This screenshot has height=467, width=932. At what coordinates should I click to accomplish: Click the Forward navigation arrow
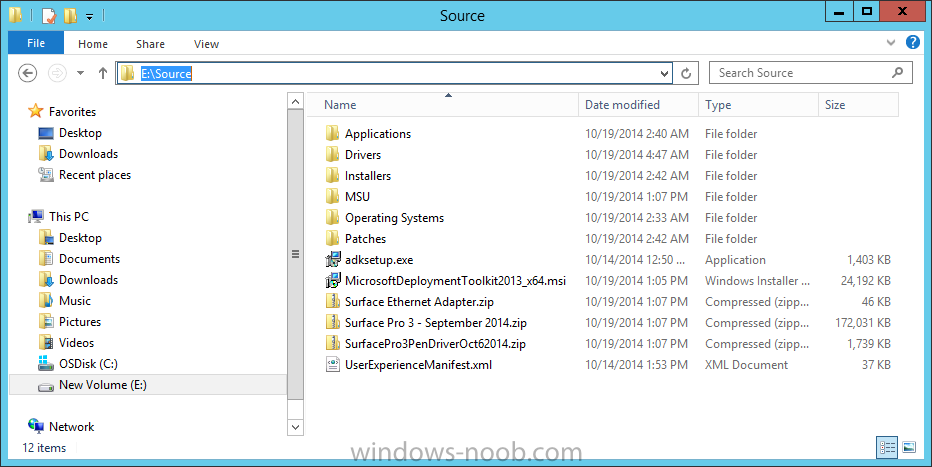[x=57, y=73]
